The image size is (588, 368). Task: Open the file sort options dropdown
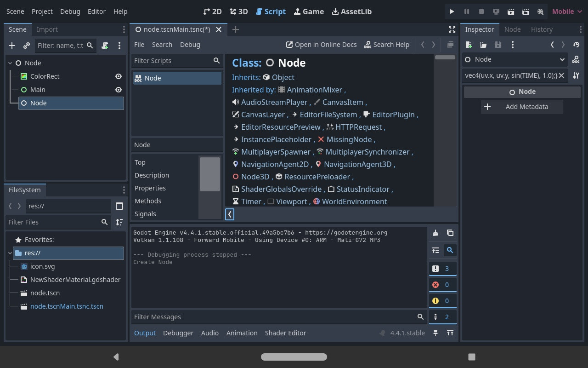(x=119, y=222)
